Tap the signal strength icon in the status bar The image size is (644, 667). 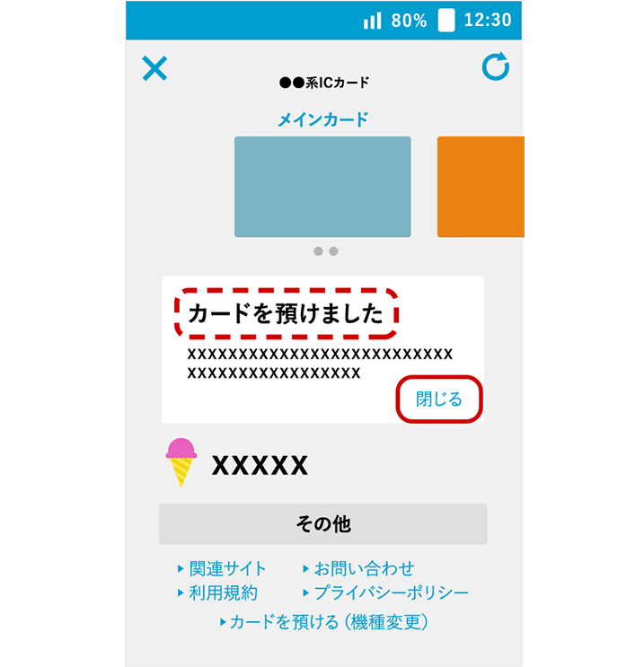(373, 21)
